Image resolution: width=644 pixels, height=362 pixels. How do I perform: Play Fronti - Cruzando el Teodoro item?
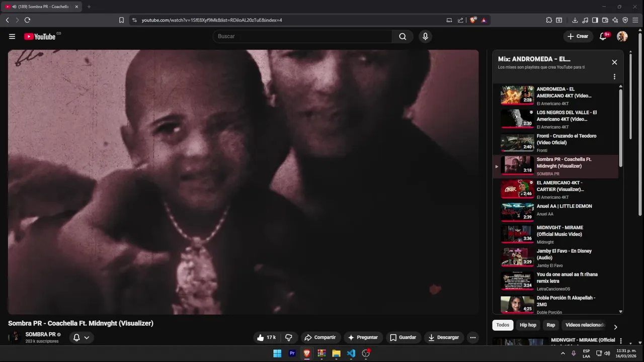[x=554, y=143]
